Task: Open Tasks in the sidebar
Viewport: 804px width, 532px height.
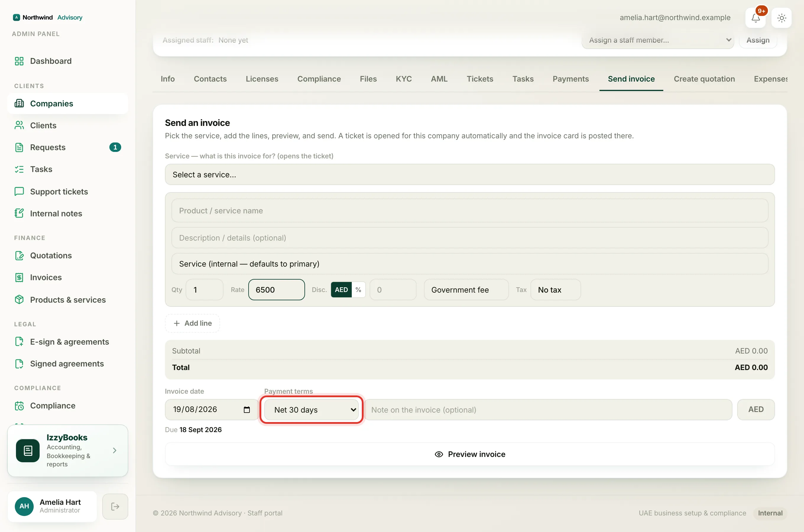Action: click(67, 169)
